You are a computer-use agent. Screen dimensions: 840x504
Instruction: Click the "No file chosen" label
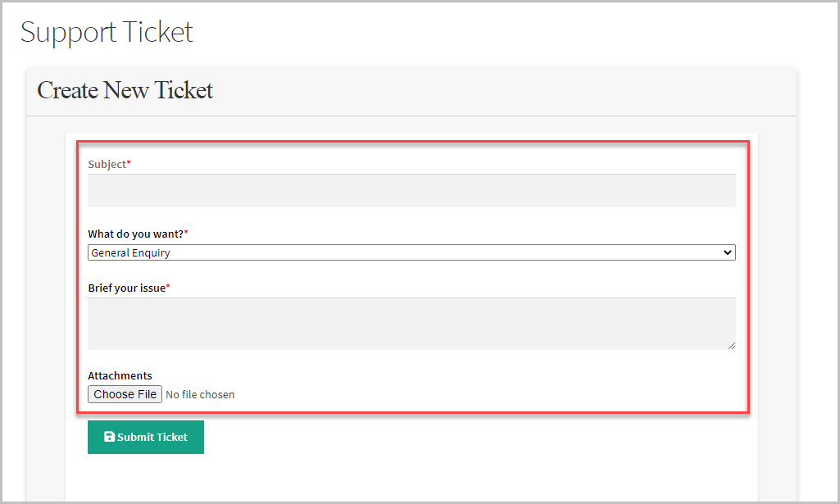coord(199,394)
